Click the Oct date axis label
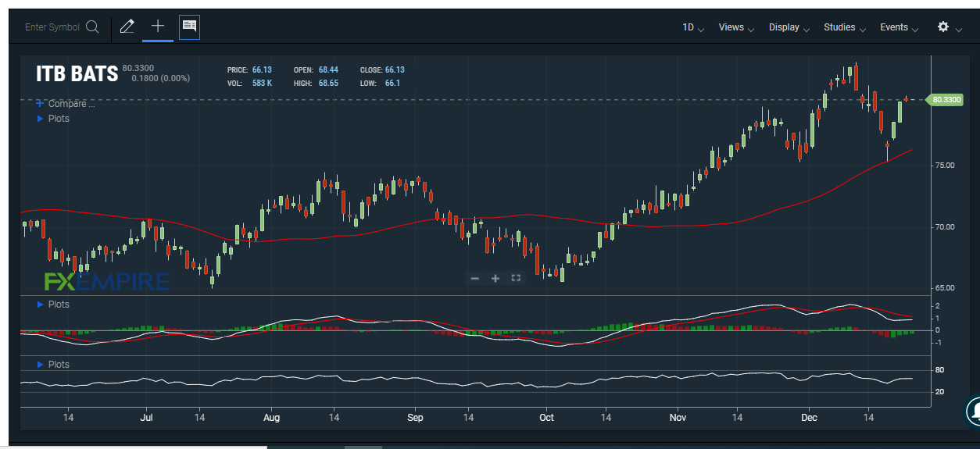This screenshot has height=449, width=980. click(x=546, y=418)
